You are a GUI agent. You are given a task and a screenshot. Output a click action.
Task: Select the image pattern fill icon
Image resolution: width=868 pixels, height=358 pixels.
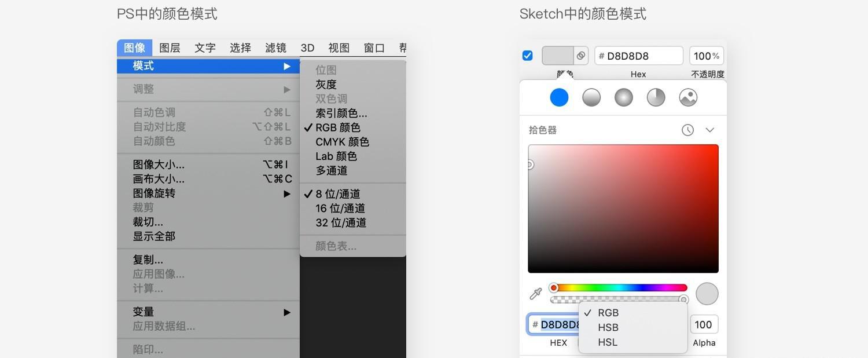click(x=688, y=97)
